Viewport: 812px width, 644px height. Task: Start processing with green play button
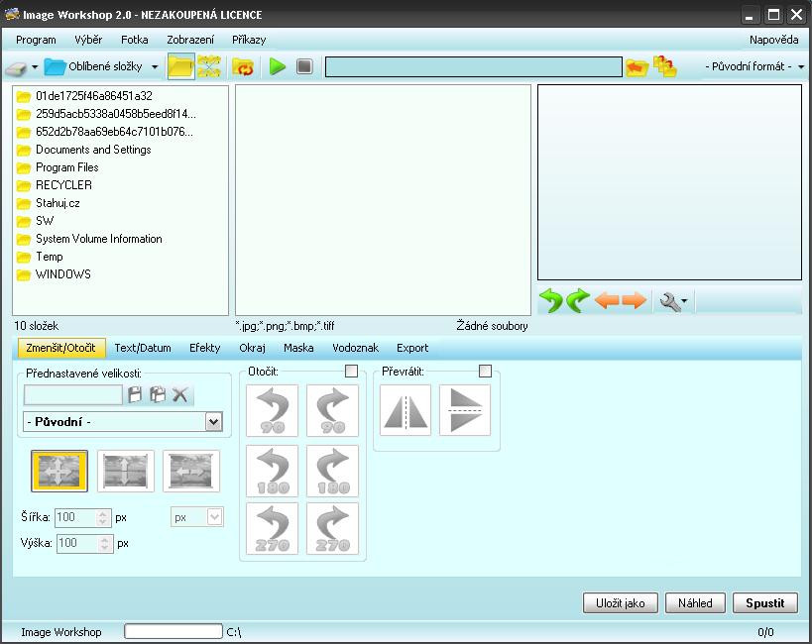tap(278, 66)
